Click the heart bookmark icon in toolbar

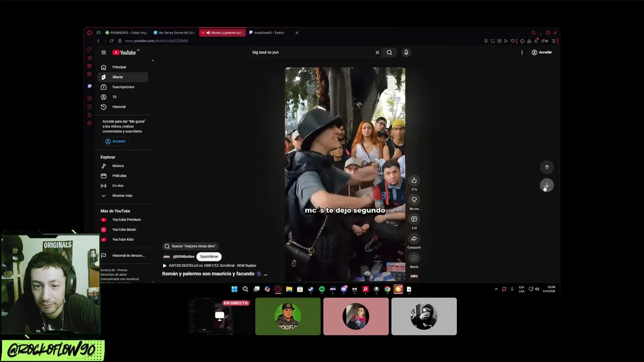point(513,41)
